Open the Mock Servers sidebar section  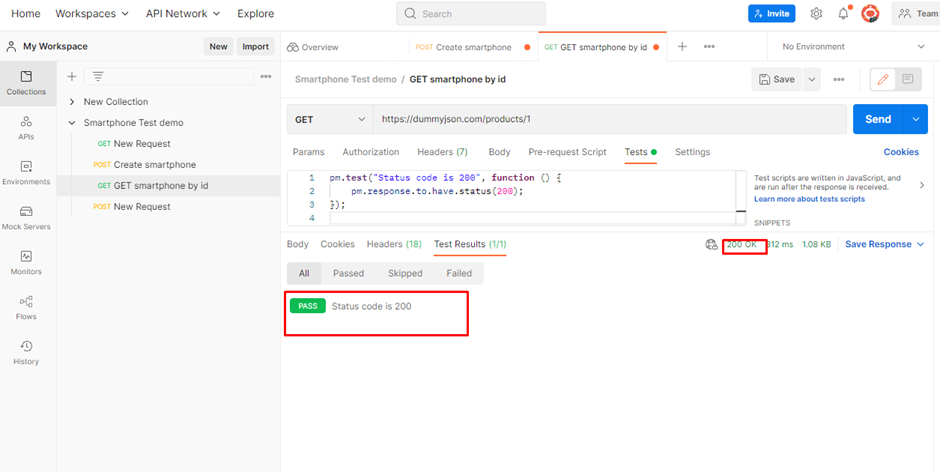26,218
